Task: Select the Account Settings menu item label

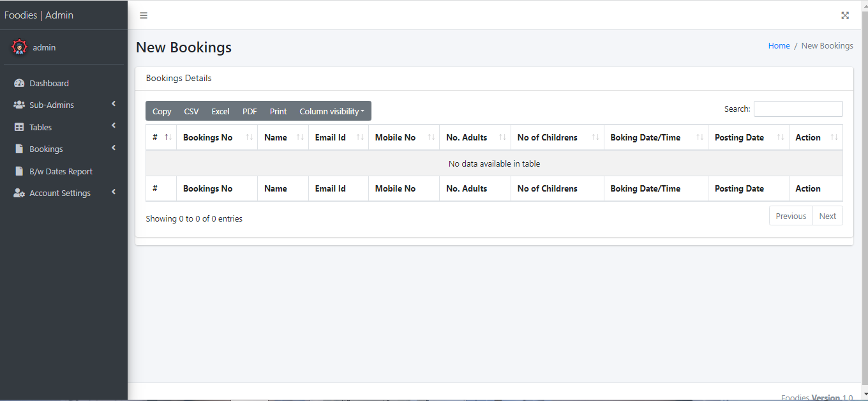Action: [60, 193]
